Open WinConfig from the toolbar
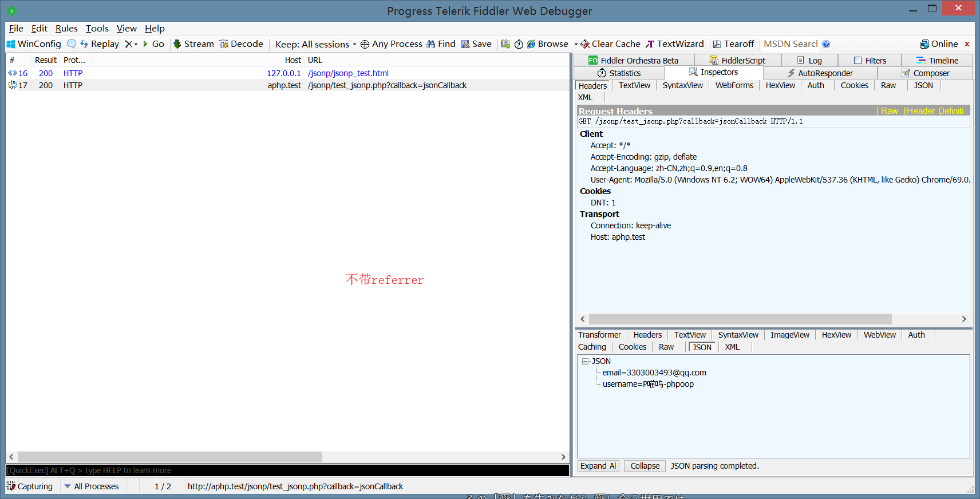The image size is (980, 499). (34, 44)
